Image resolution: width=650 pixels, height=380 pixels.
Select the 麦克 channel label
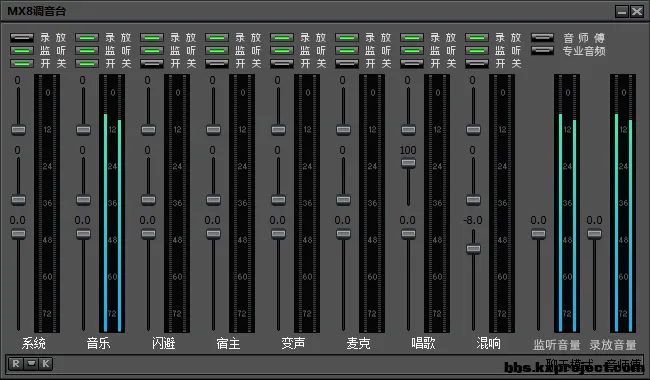click(359, 344)
